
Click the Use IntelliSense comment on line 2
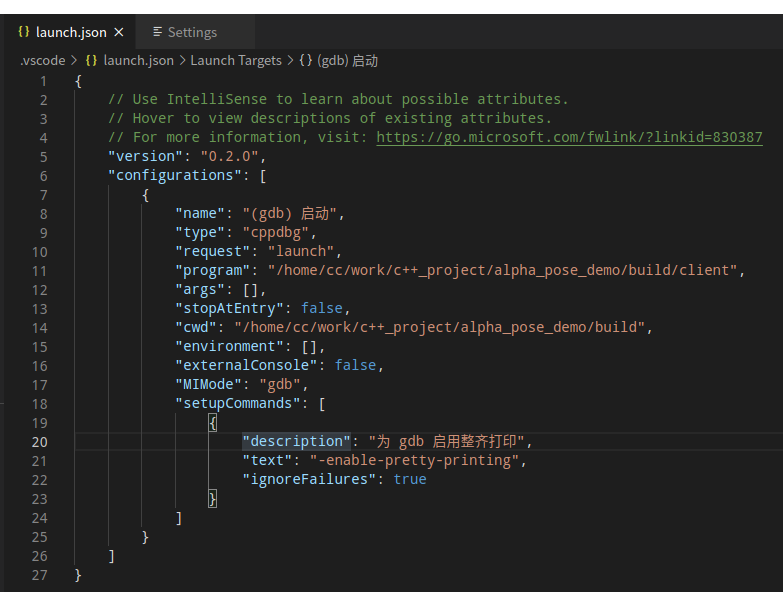338,99
